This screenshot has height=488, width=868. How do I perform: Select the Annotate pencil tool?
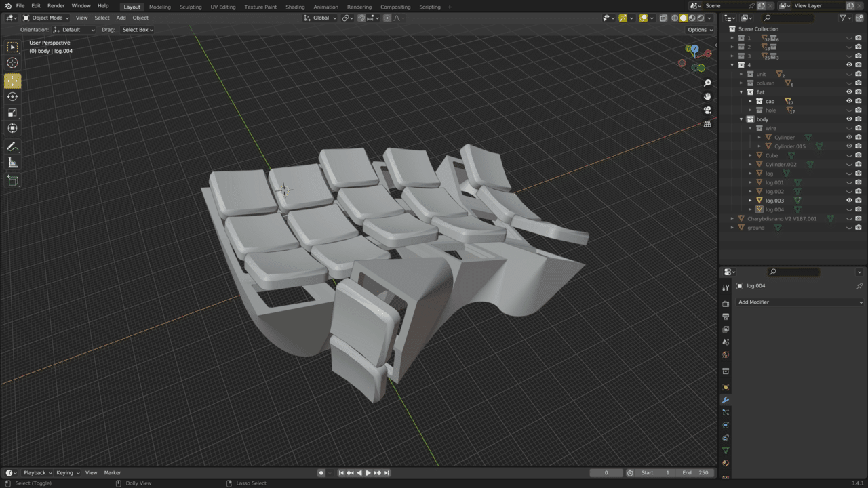[12, 146]
